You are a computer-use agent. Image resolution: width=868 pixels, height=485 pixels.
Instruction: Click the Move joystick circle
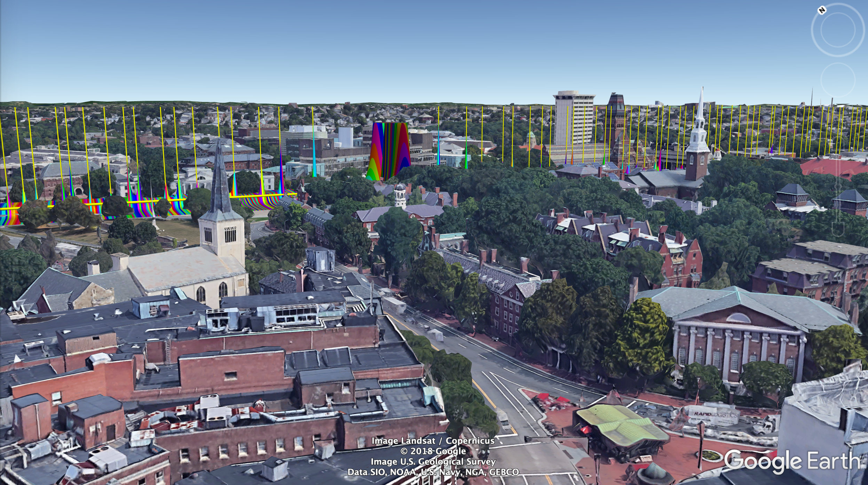coord(837,81)
